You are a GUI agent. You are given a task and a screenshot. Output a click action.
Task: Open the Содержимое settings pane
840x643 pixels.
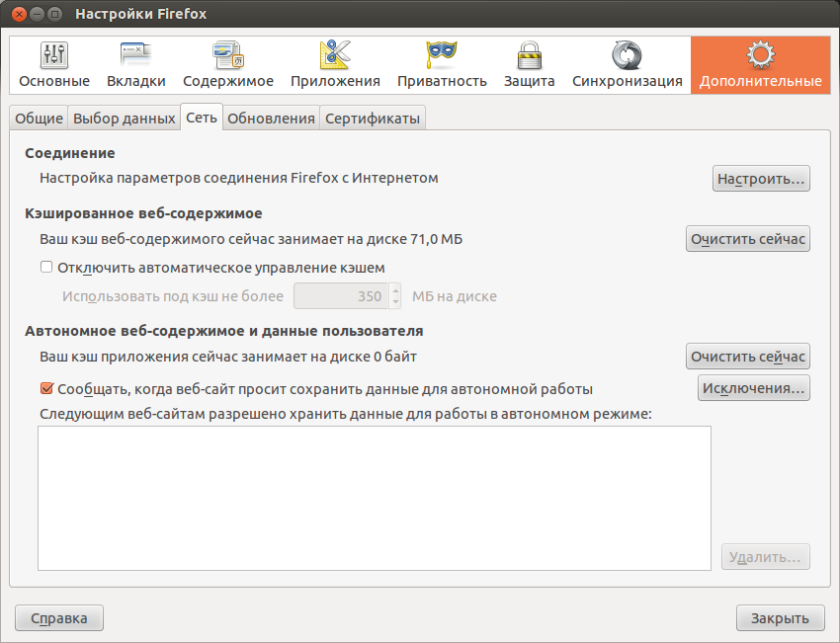pyautogui.click(x=228, y=65)
